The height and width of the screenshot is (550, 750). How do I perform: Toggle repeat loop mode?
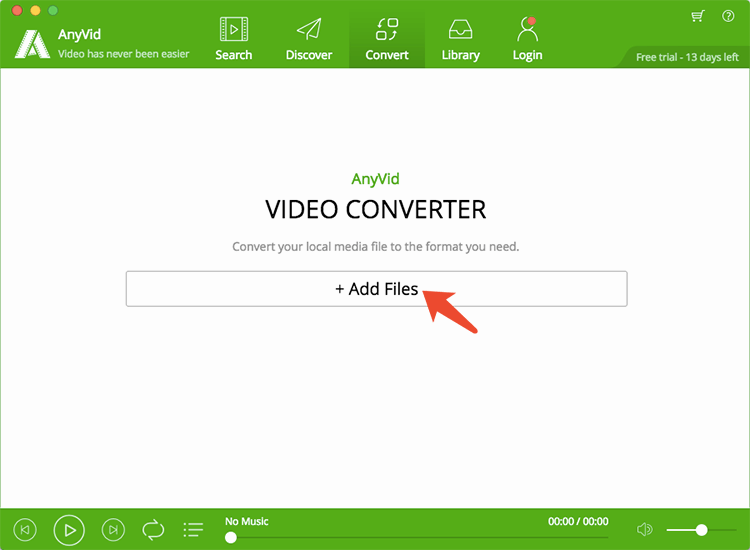(x=153, y=530)
